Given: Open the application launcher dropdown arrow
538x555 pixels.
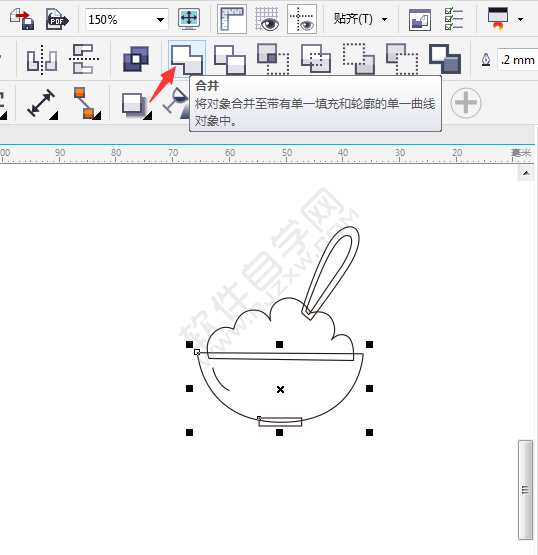Looking at the screenshot, I should click(x=520, y=19).
